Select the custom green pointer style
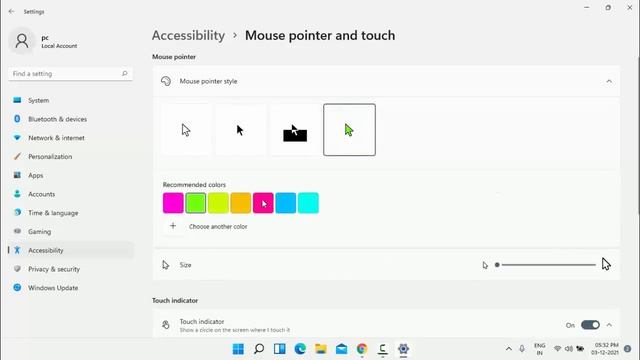 coord(349,130)
